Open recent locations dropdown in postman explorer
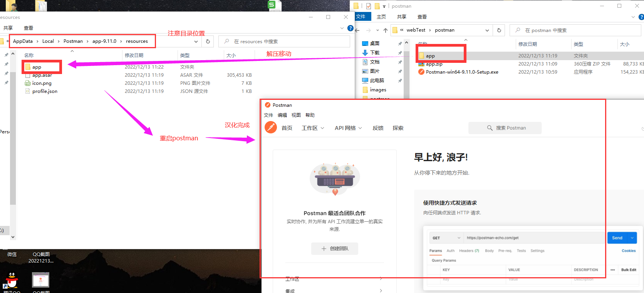 pyautogui.click(x=377, y=30)
